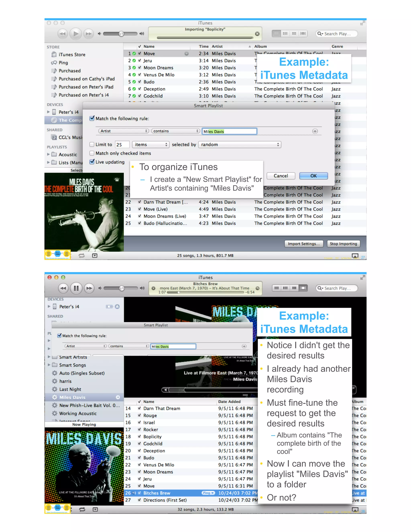Click the fast-forward button in the top iTunes window
Viewport: 411px width, 532px height.
point(89,34)
